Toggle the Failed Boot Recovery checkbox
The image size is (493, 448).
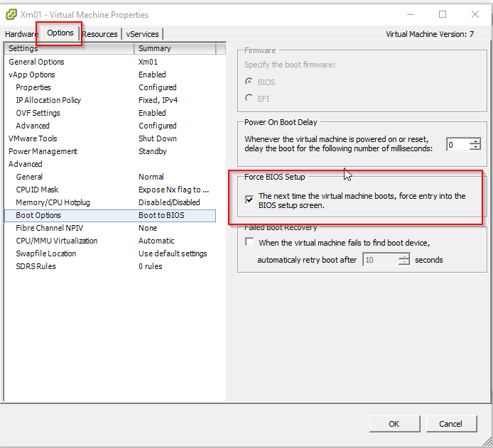249,242
